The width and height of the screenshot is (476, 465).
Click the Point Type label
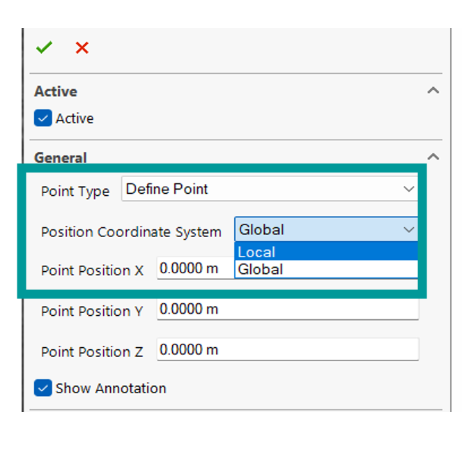pos(75,192)
